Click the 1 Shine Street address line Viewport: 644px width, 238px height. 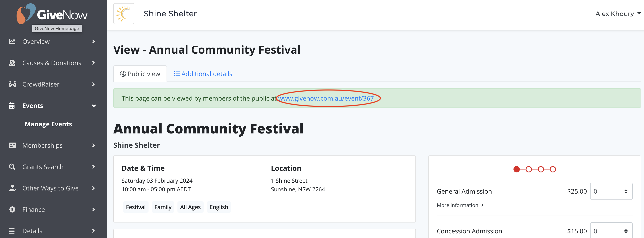[289, 181]
